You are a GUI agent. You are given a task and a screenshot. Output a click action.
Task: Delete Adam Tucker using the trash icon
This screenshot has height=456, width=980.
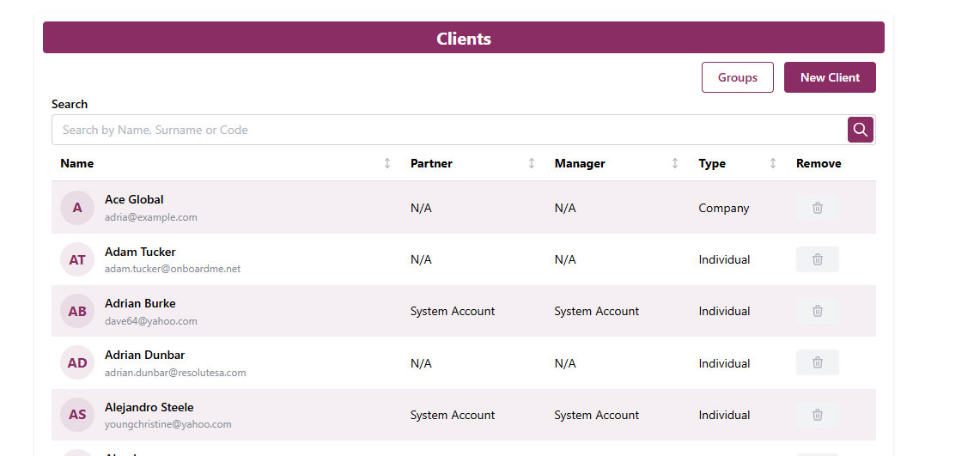[x=817, y=259]
